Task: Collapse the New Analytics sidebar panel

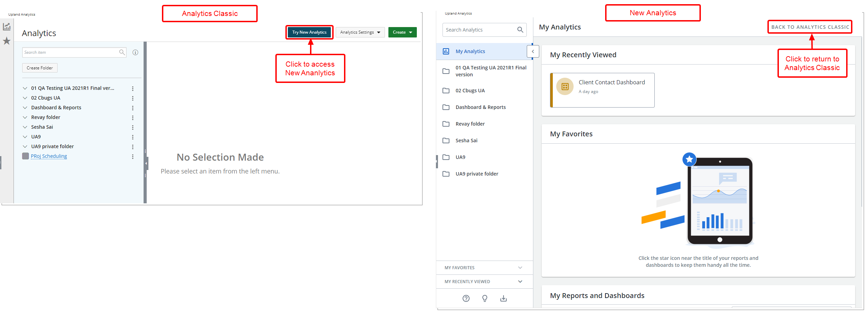Action: tap(533, 51)
